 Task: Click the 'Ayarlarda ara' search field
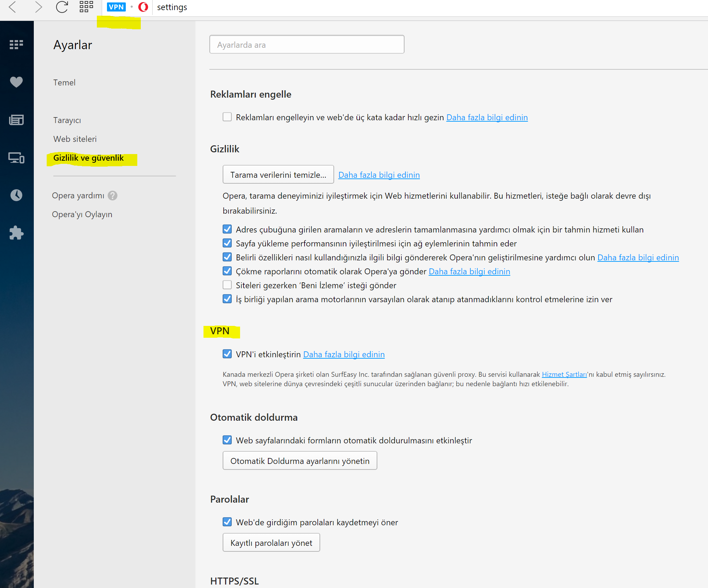pyautogui.click(x=307, y=45)
